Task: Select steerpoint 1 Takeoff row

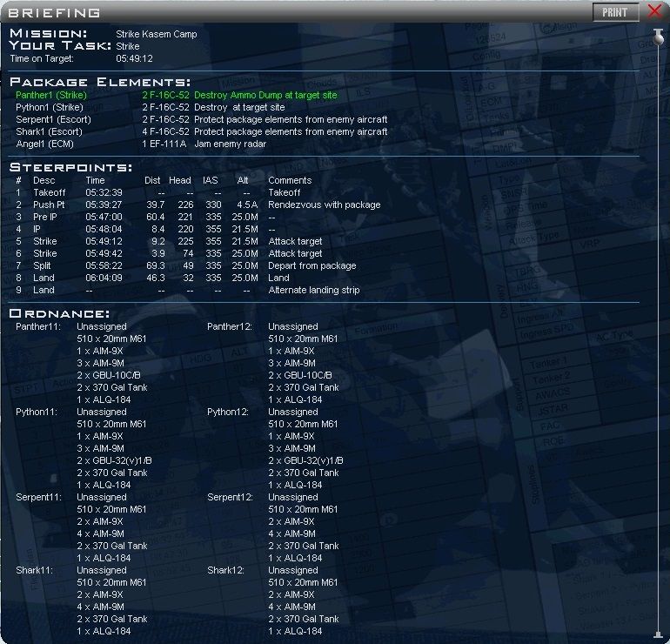Action: point(158,192)
